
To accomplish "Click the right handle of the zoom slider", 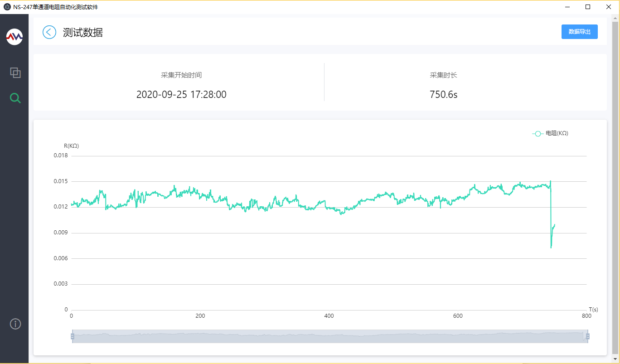I will (588, 336).
